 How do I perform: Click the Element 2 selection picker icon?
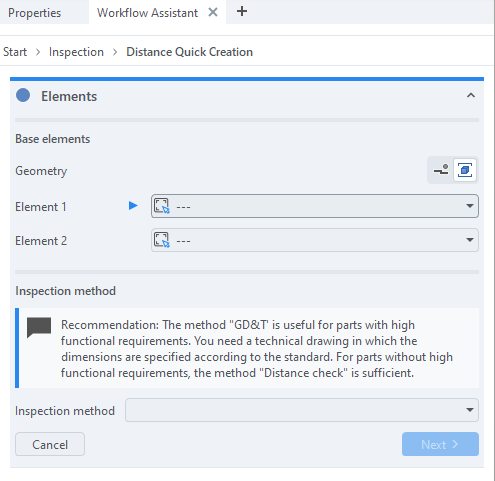[x=162, y=240]
